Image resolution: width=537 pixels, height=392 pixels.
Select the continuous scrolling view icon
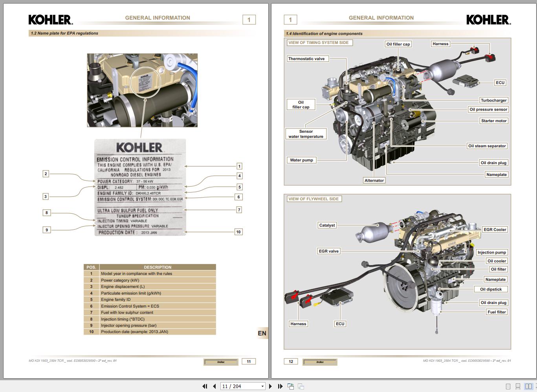(x=518, y=387)
